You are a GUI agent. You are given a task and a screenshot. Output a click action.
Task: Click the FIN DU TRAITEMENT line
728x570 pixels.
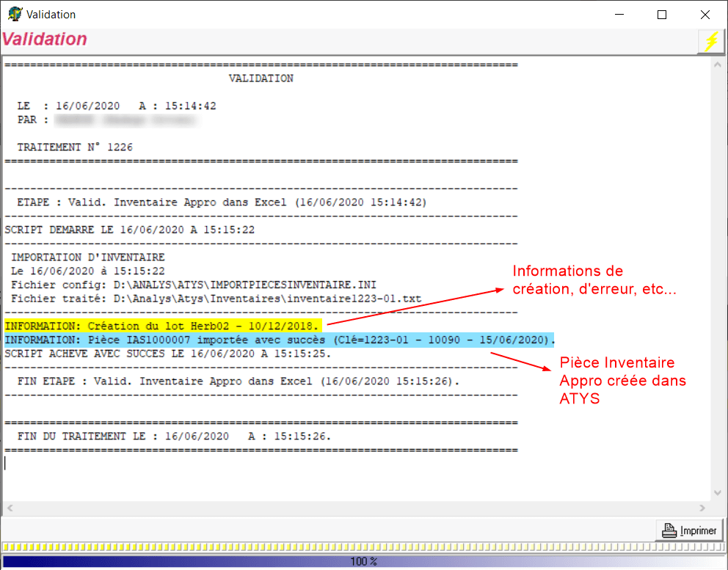(173, 436)
